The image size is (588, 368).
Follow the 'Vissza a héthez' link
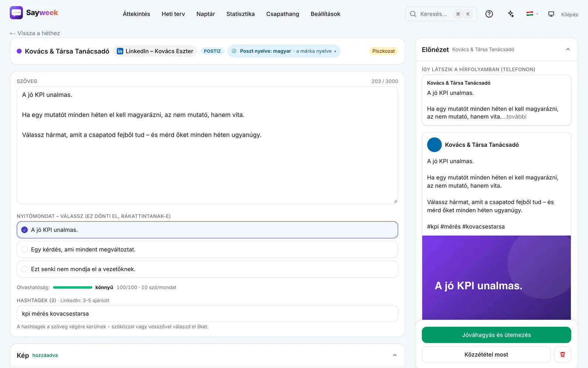click(35, 33)
